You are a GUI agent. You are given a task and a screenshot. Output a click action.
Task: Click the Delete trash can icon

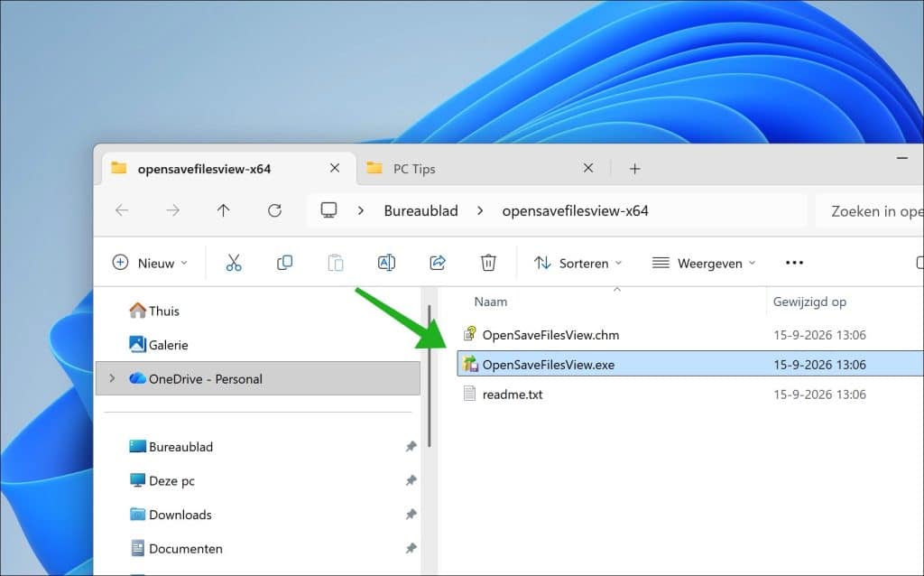(x=488, y=263)
